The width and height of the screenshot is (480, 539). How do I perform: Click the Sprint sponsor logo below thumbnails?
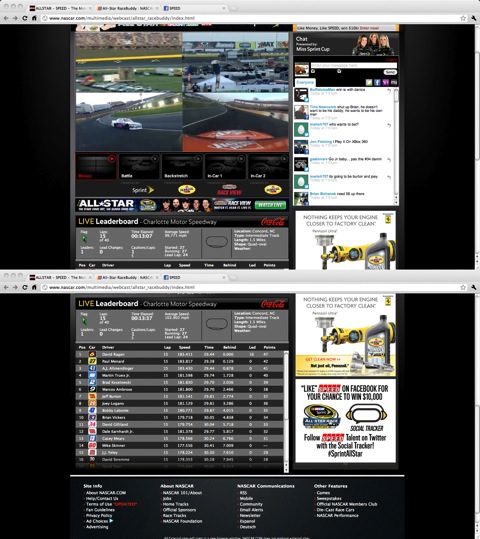[143, 190]
